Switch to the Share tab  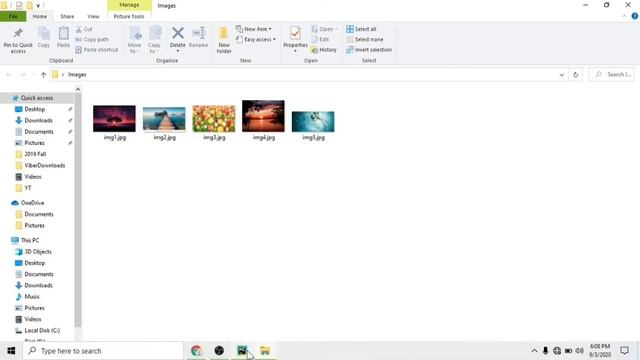tap(67, 16)
